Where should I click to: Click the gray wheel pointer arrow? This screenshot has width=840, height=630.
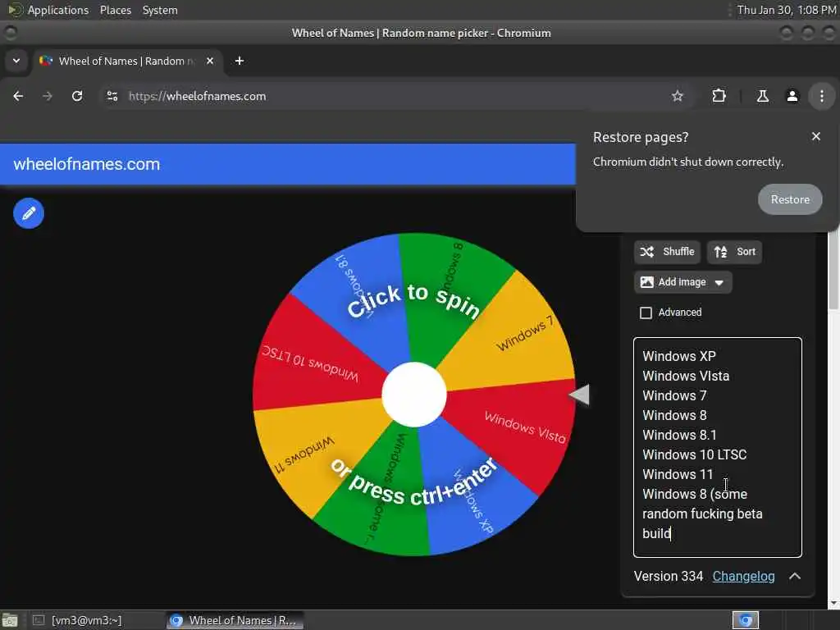579,395
